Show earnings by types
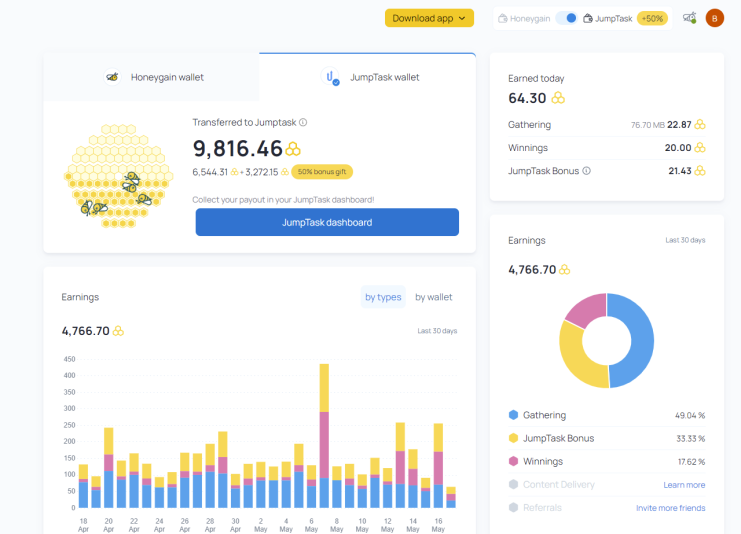Image resolution: width=741 pixels, height=534 pixels. pyautogui.click(x=383, y=297)
